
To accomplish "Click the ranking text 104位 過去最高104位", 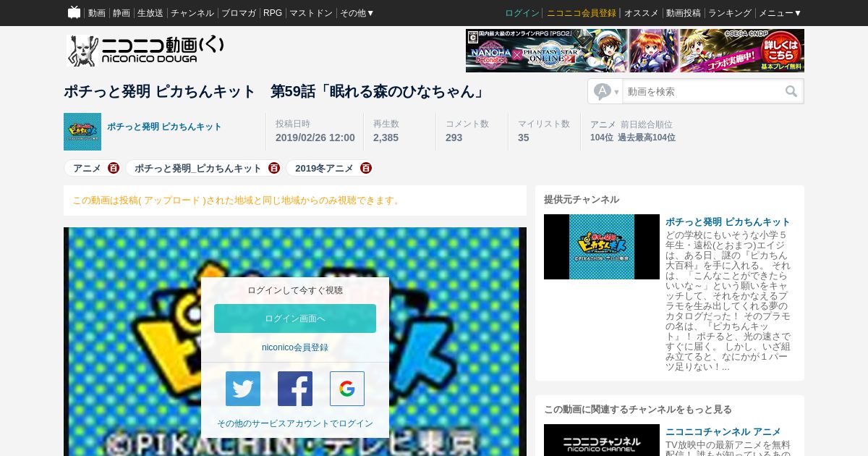I will coord(633,138).
